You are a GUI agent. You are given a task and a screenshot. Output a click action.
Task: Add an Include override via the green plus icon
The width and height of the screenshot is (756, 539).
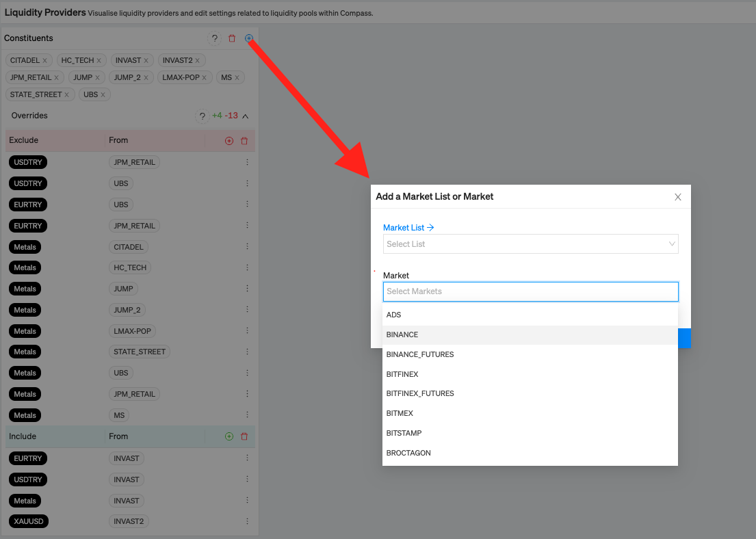tap(229, 436)
